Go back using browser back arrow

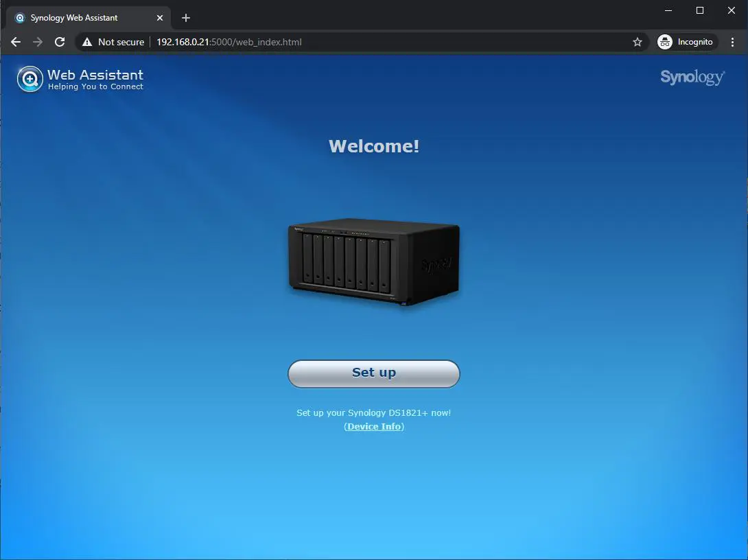[16, 42]
